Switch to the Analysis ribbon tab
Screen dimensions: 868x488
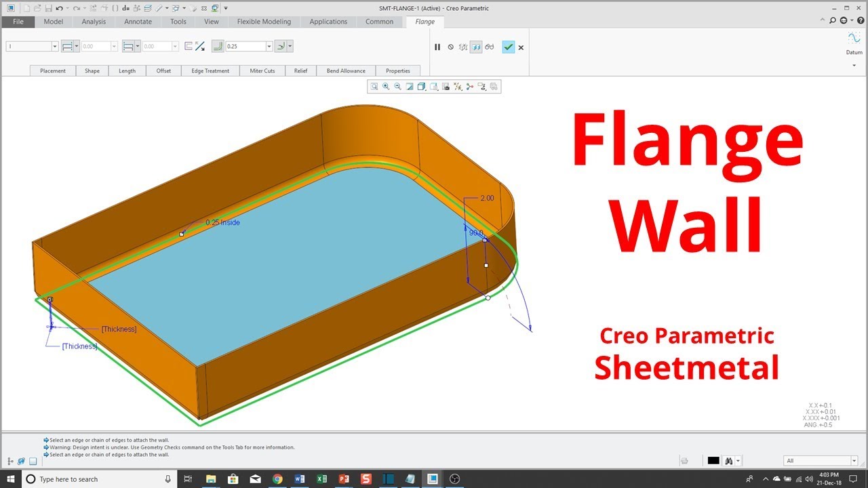tap(94, 22)
